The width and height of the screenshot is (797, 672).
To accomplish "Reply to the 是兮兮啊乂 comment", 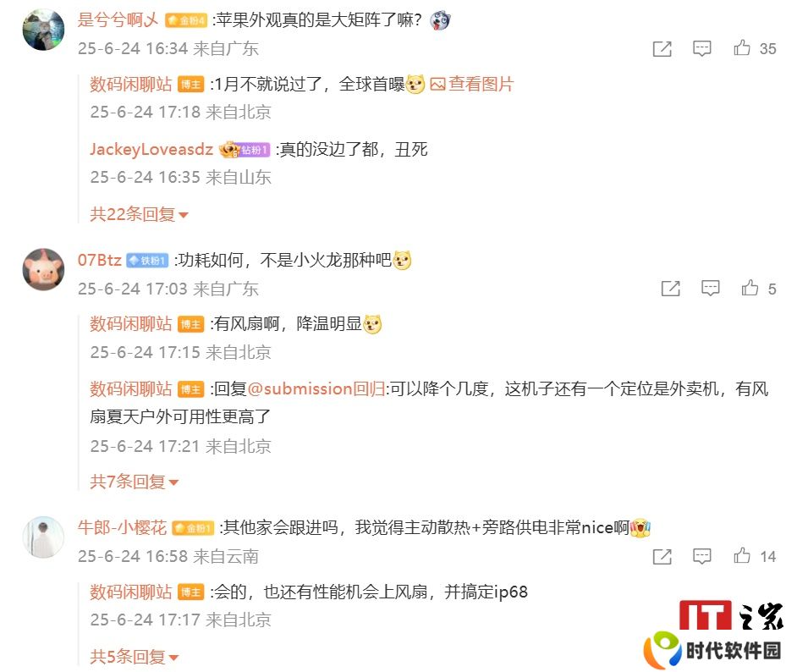I will [x=702, y=49].
